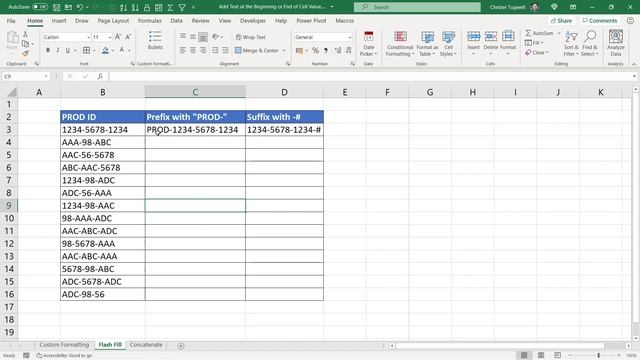Click Merge & Center
640x360 pixels.
[257, 51]
